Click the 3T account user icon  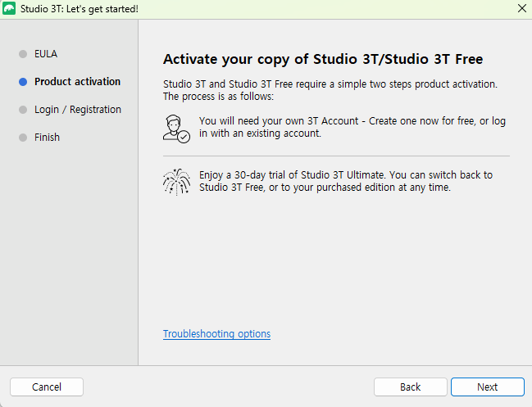[x=176, y=129]
